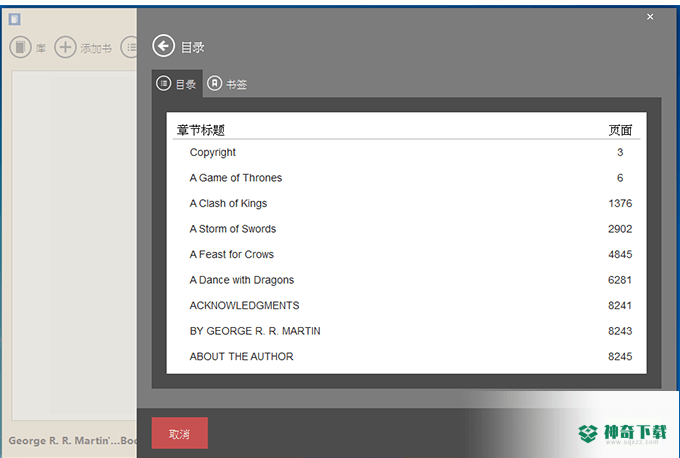Click page number 4845

[x=620, y=255]
